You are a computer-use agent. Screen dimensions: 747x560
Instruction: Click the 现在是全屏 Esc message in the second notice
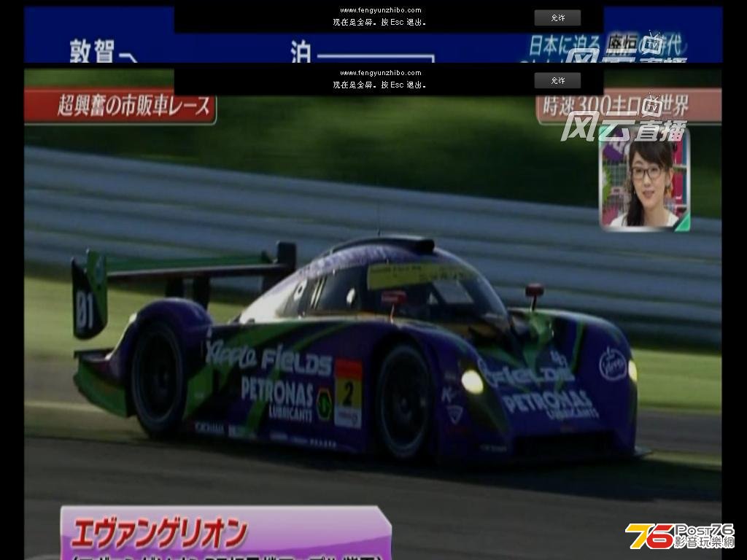click(x=379, y=85)
